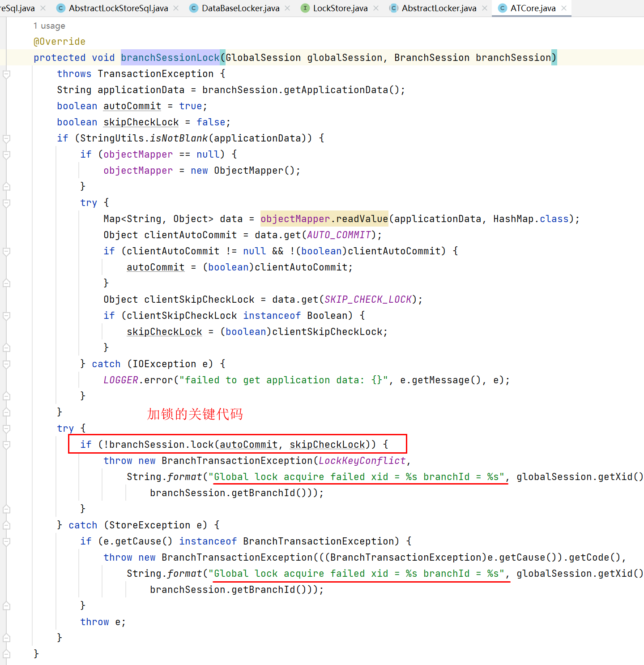Click the SKIP_CHECK_LOCK constant
The height and width of the screenshot is (665, 644).
point(368,300)
